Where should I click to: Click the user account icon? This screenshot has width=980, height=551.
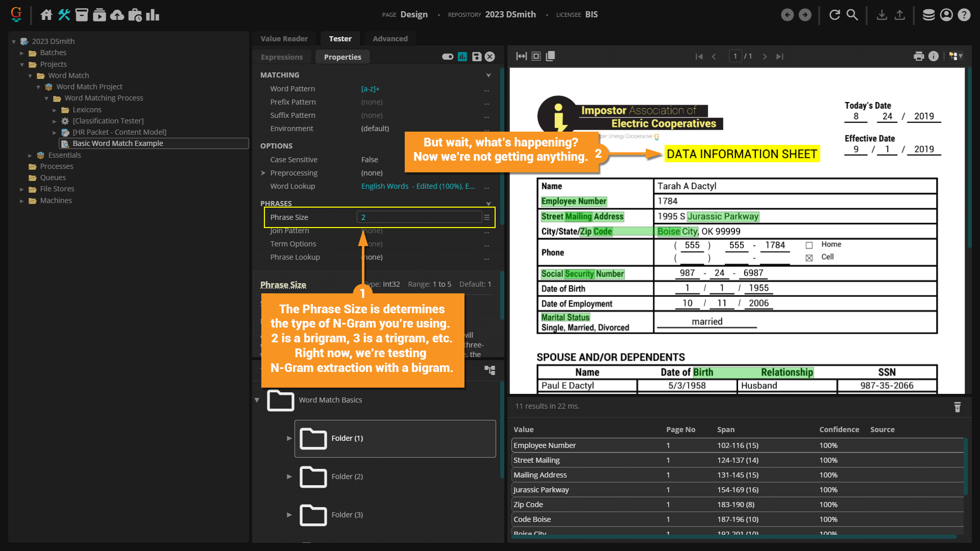coord(946,15)
